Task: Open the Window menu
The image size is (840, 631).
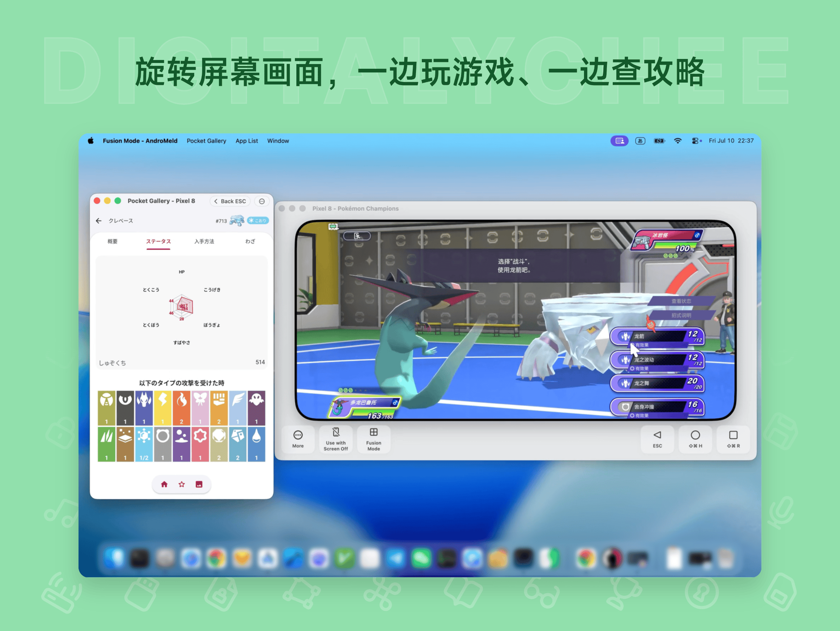Action: click(278, 140)
